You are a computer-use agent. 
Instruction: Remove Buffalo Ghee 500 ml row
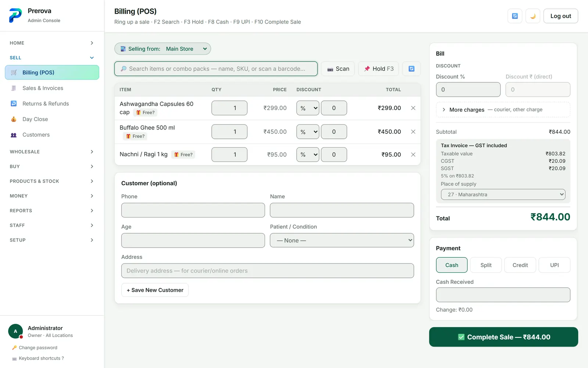(413, 132)
